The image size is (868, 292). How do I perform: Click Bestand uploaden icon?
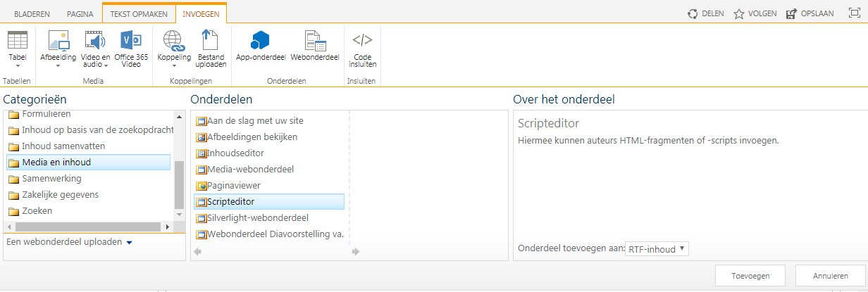(211, 40)
